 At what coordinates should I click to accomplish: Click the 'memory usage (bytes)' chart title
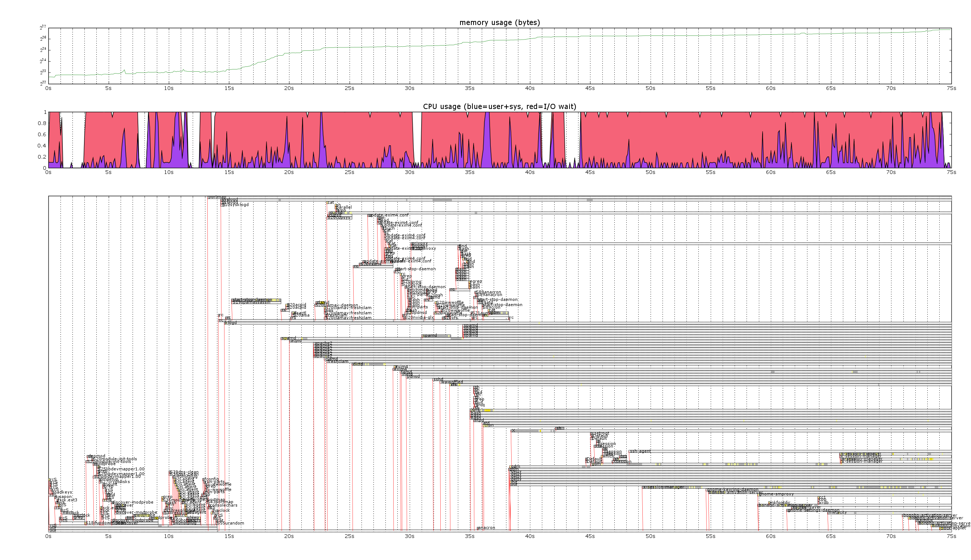coord(499,23)
